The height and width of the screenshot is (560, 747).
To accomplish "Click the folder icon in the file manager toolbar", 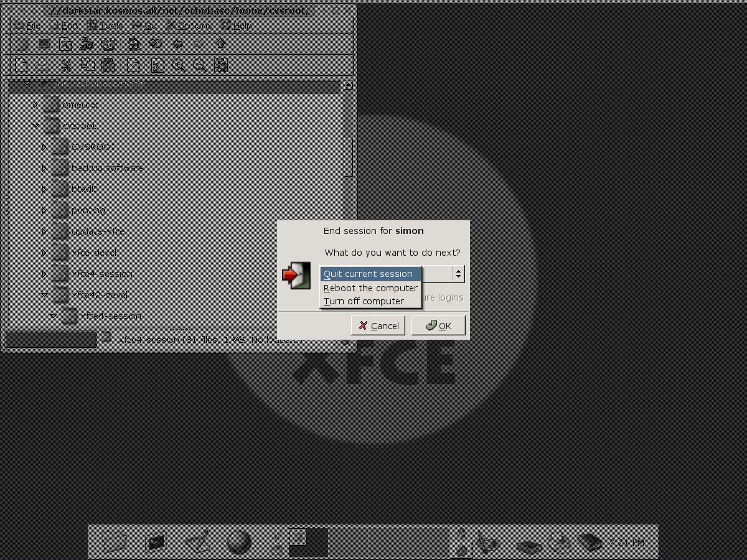I will 21,44.
